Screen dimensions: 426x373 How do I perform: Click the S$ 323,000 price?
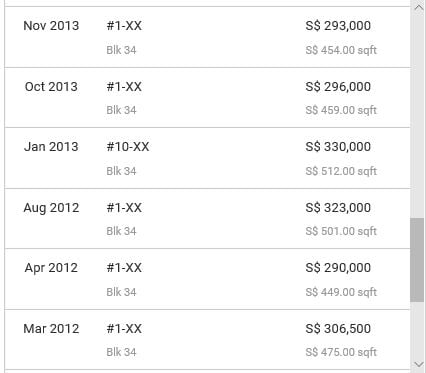338,208
